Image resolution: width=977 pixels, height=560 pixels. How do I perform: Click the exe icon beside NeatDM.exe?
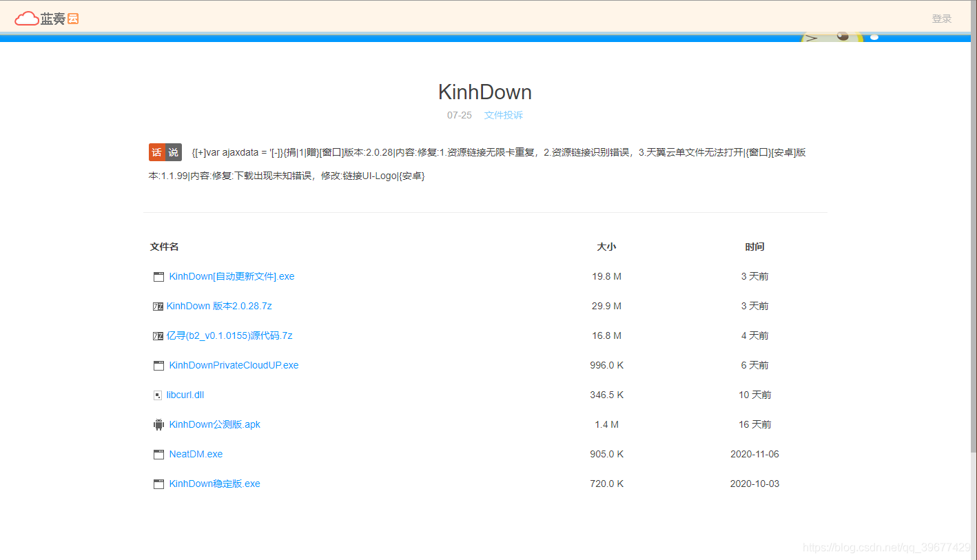pos(158,455)
